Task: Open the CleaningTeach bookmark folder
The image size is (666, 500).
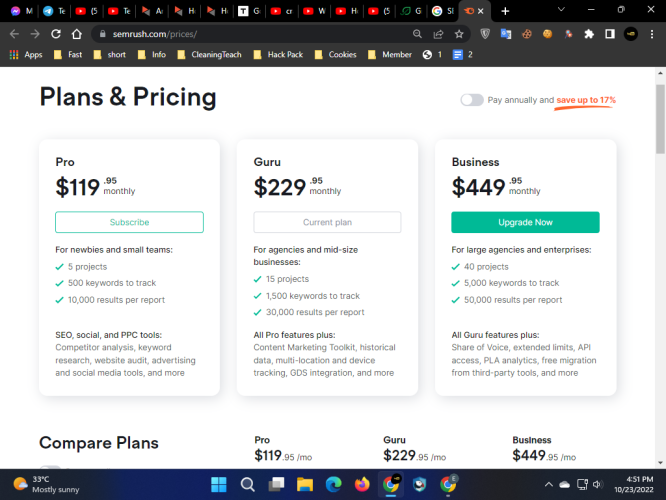Action: (x=209, y=54)
